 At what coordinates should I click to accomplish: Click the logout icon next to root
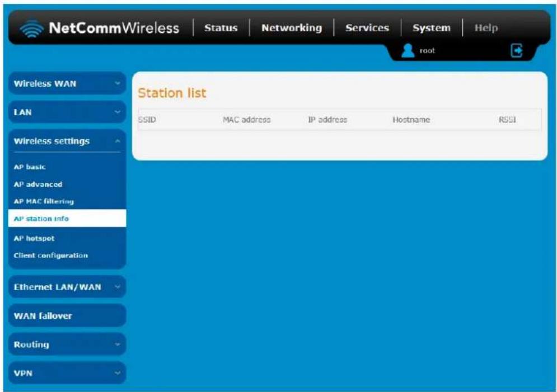(x=517, y=50)
